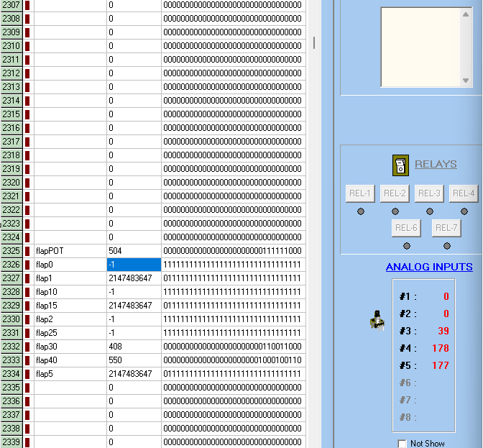Viewport: 483px width, 448px height.
Task: Click the flap5 variable name
Action: coord(45,374)
